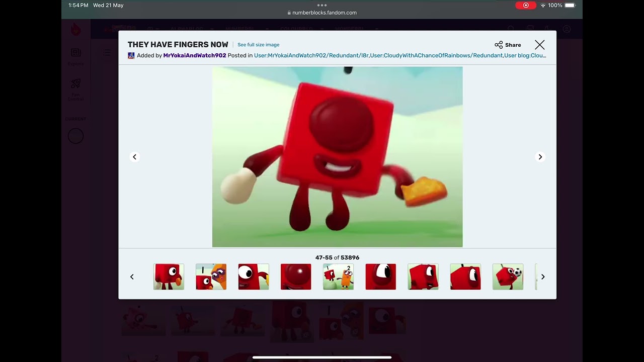Image resolution: width=644 pixels, height=362 pixels.
Task: Select thumbnail showing One and orange Two
Action: 338,277
